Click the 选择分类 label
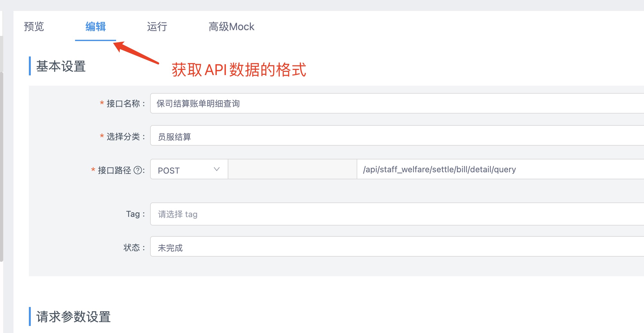This screenshot has width=644, height=333. (x=123, y=137)
